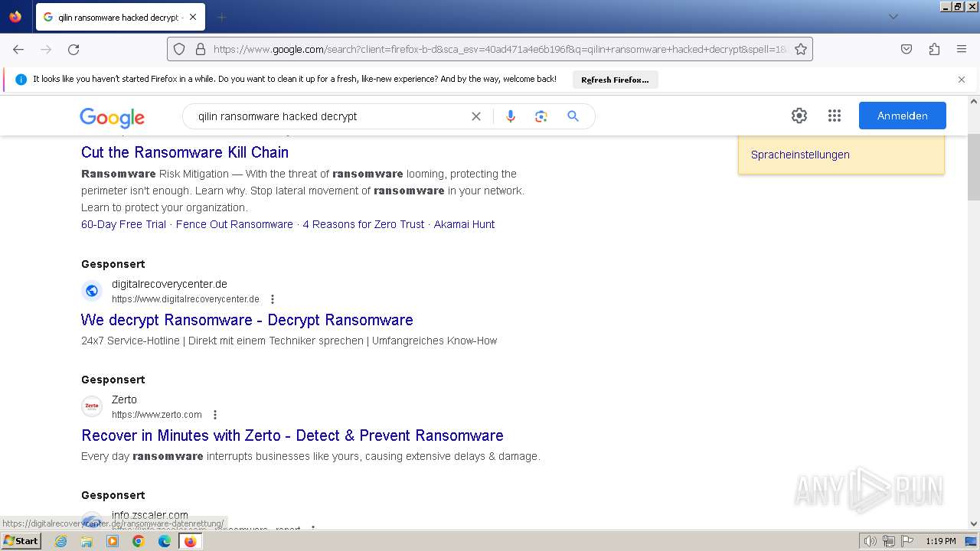Open the Fence Out Ransomware sitelink
980x551 pixels.
tap(234, 224)
